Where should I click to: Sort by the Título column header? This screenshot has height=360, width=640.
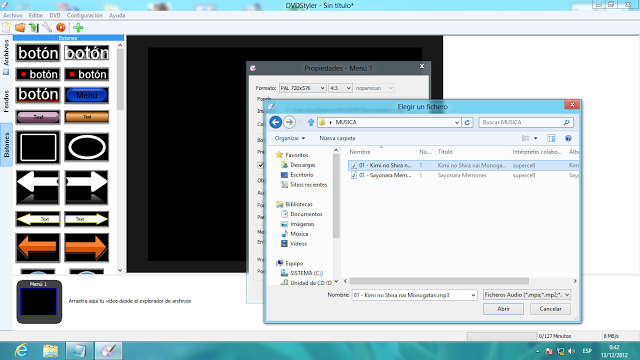(x=445, y=152)
